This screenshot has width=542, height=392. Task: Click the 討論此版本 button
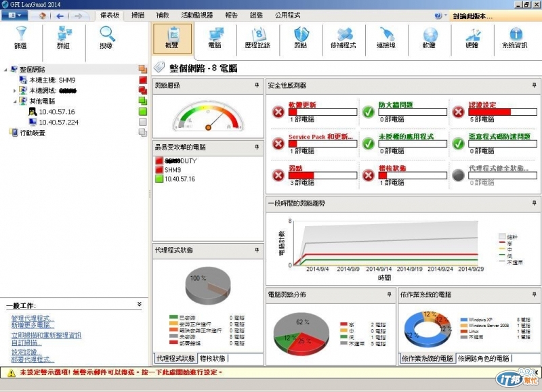click(495, 16)
